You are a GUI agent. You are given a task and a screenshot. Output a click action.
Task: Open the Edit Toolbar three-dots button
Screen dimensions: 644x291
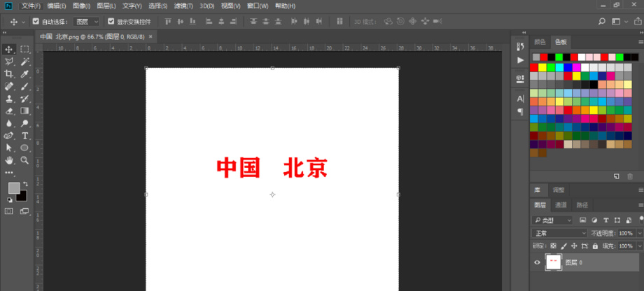[x=9, y=173]
